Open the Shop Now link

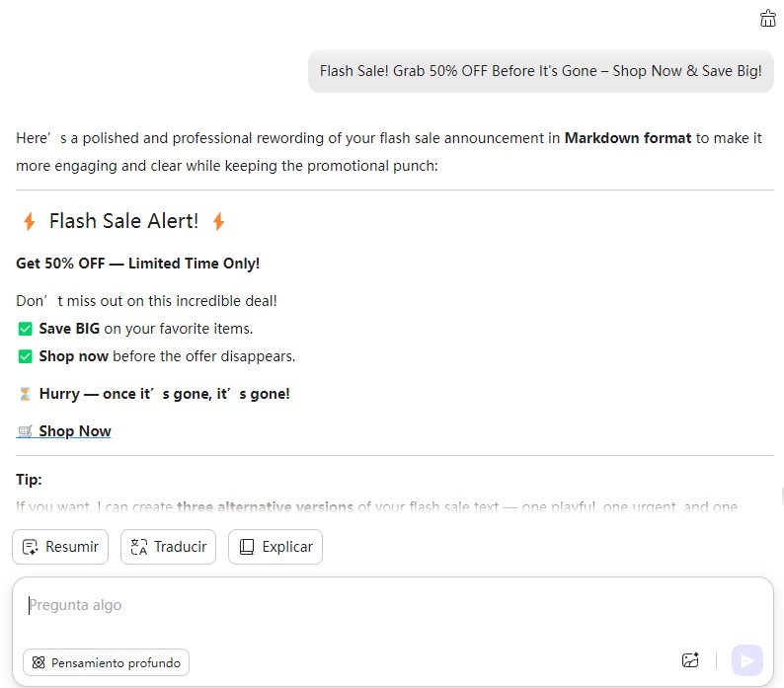click(x=75, y=431)
